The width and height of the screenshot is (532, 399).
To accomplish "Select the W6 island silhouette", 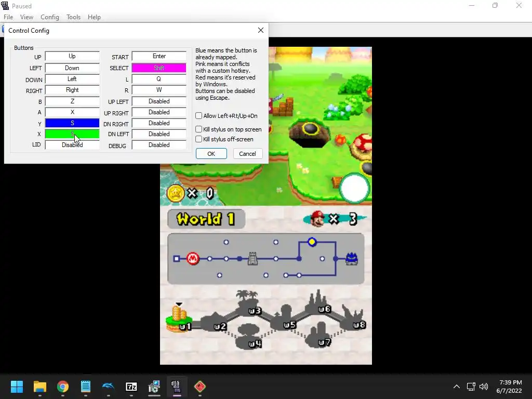I will click(x=319, y=302).
